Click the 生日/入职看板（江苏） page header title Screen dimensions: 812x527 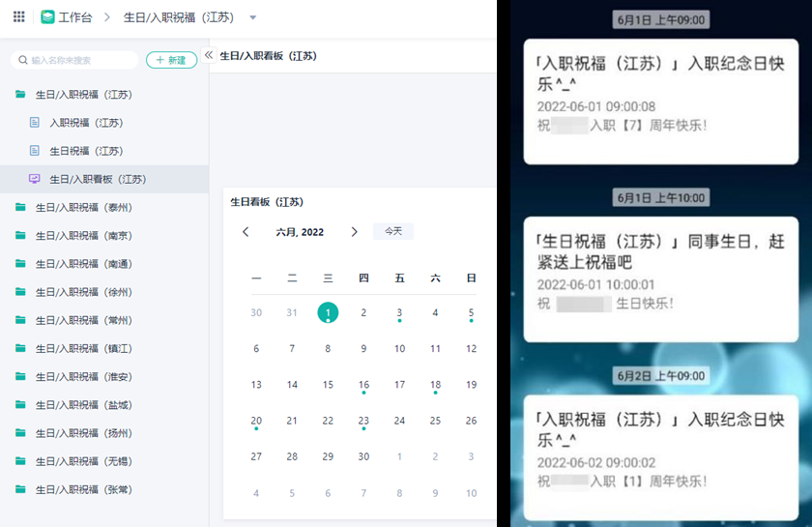269,56
